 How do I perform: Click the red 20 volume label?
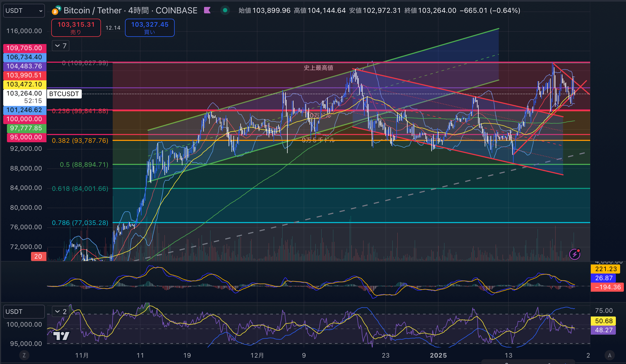(x=38, y=256)
